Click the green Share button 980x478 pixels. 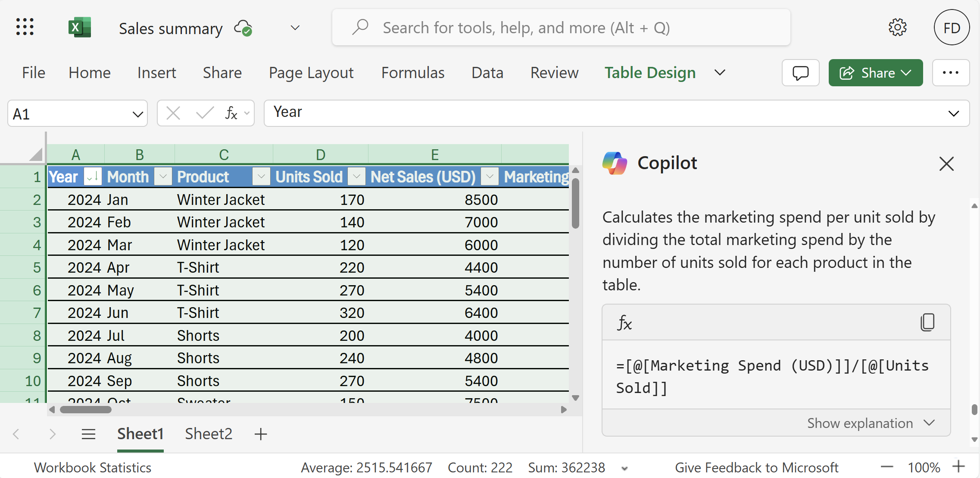pos(876,72)
